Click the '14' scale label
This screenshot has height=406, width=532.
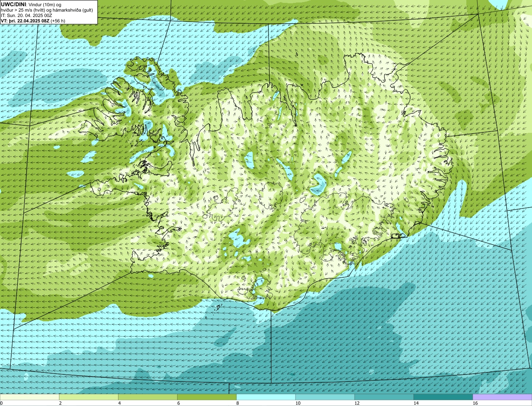pos(416,403)
